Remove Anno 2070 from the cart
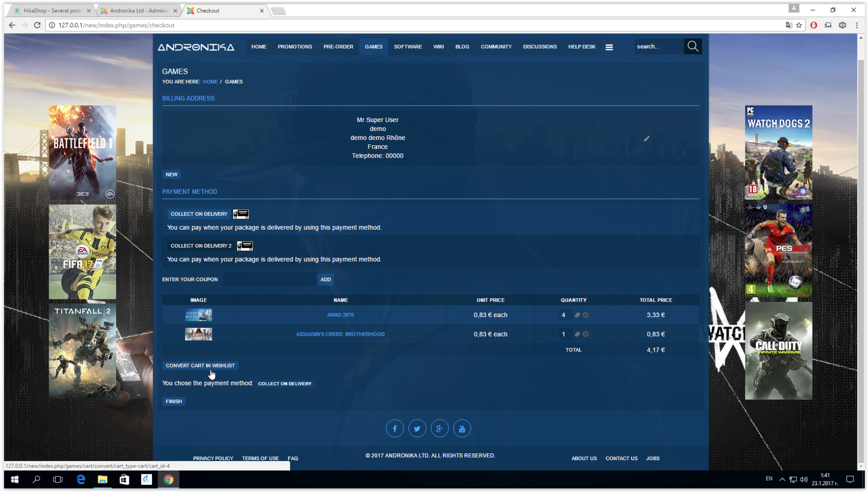 pyautogui.click(x=586, y=315)
